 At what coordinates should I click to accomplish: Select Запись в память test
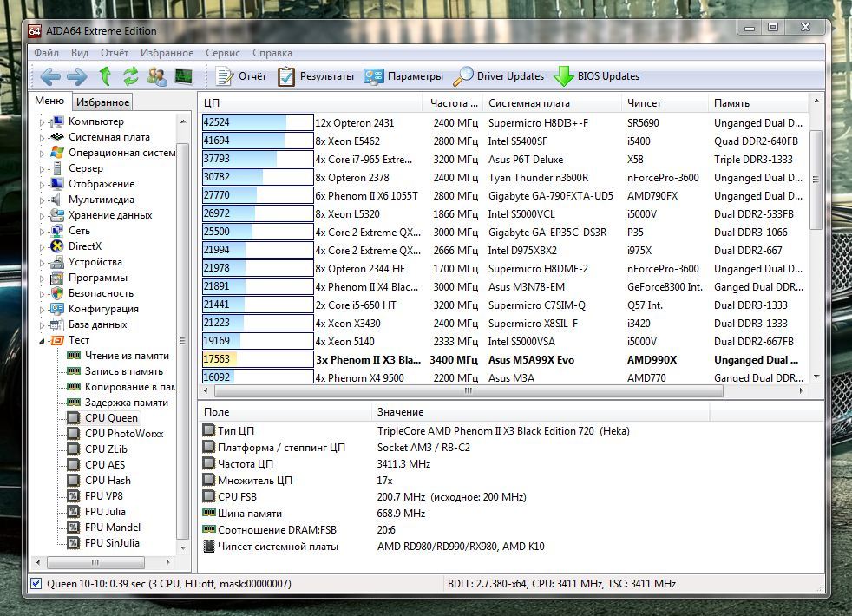coord(124,371)
